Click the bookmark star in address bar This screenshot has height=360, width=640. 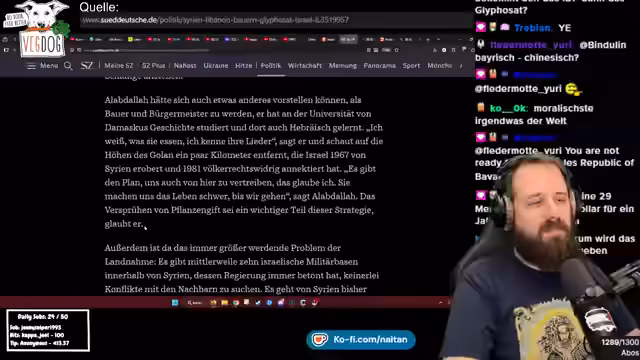tap(396, 50)
